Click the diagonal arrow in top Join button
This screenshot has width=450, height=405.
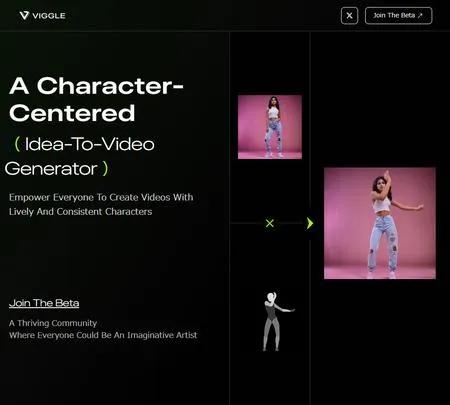coord(420,15)
